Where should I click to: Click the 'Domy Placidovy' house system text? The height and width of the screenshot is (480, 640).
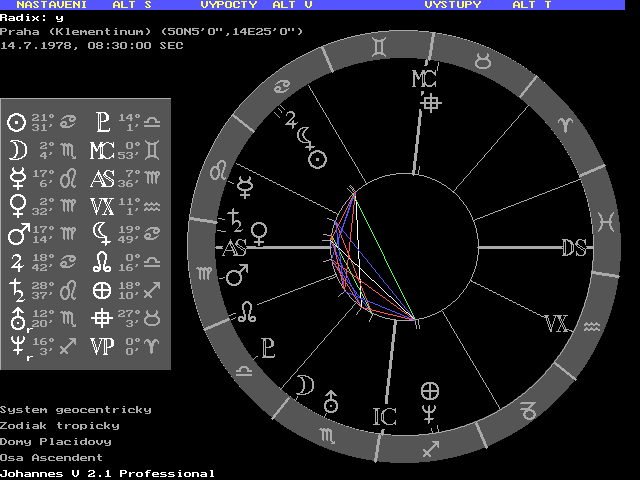click(x=56, y=441)
